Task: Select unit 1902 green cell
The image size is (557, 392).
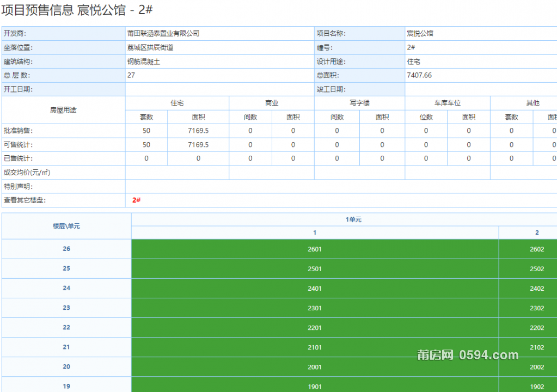Action: coord(528,385)
